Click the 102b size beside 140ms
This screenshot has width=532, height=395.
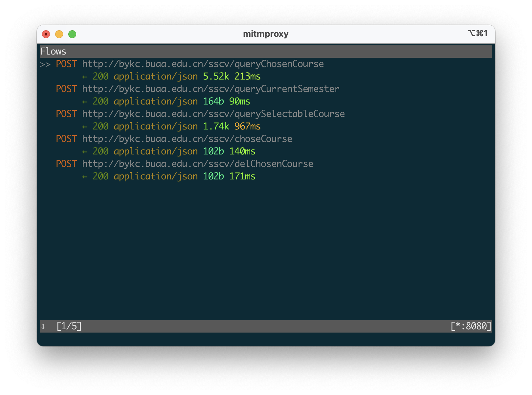tap(213, 151)
